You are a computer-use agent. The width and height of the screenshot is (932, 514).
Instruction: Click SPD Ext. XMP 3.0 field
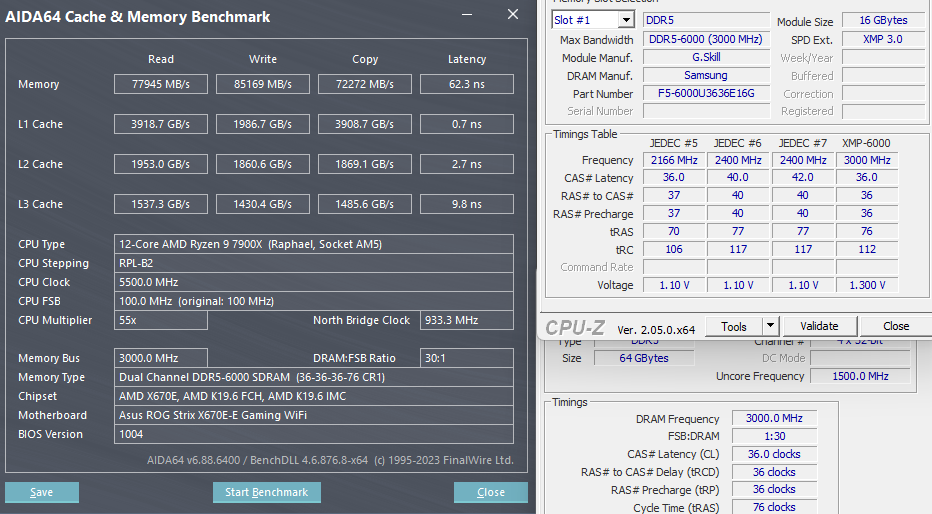pyautogui.click(x=883, y=39)
